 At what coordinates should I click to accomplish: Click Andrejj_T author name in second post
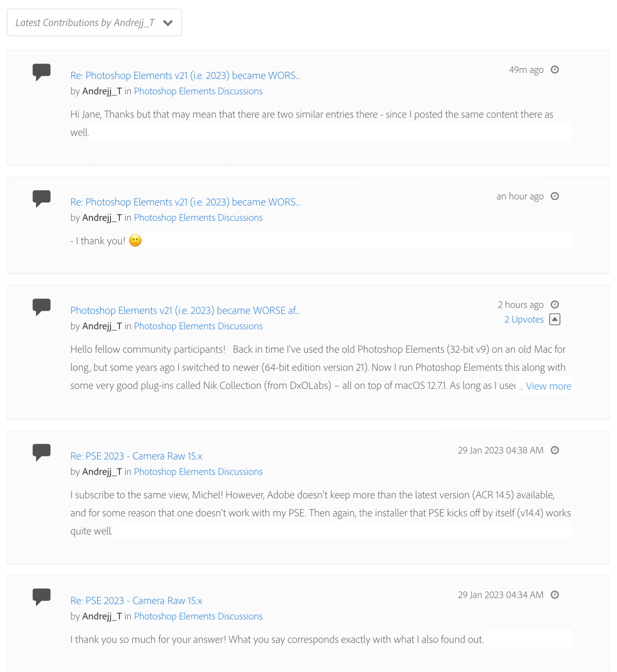coord(102,218)
